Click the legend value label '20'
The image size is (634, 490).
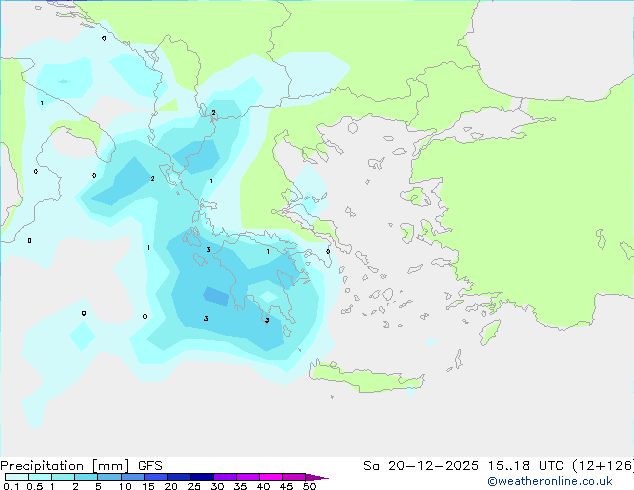click(171, 486)
